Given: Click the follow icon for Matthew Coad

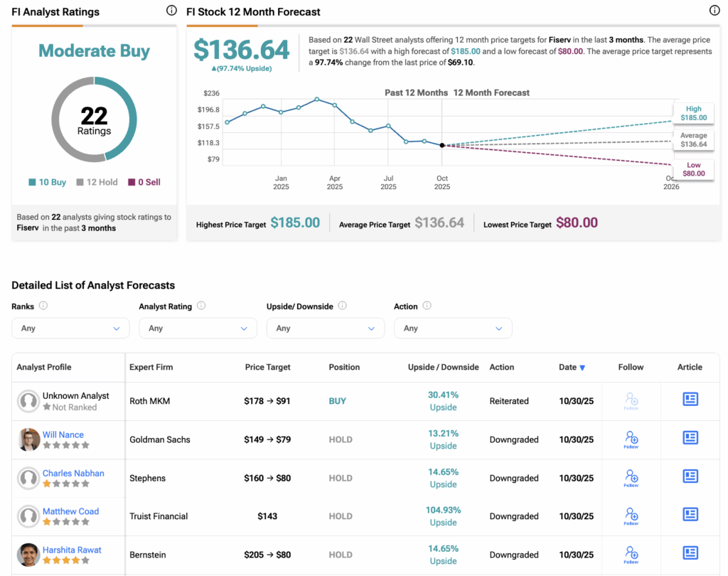Looking at the screenshot, I should click(x=631, y=516).
